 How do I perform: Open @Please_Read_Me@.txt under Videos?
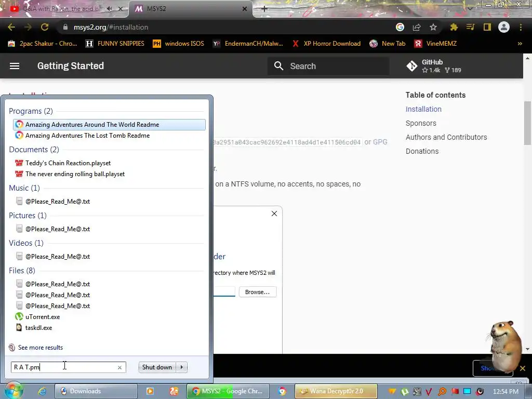57,257
